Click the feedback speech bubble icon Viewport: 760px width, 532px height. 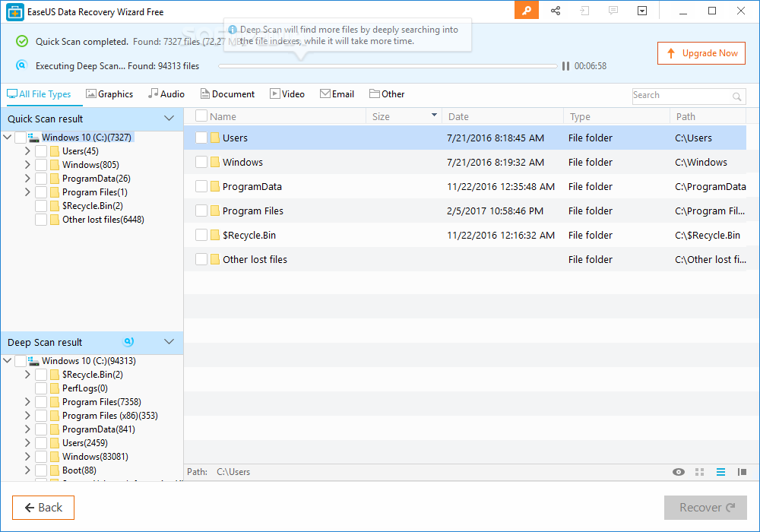click(x=613, y=11)
